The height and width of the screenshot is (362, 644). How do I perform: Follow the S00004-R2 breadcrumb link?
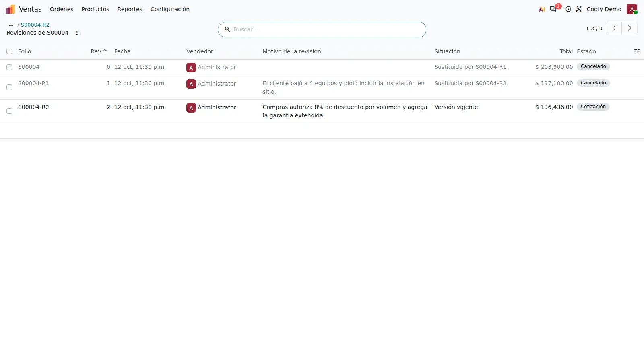click(x=35, y=25)
